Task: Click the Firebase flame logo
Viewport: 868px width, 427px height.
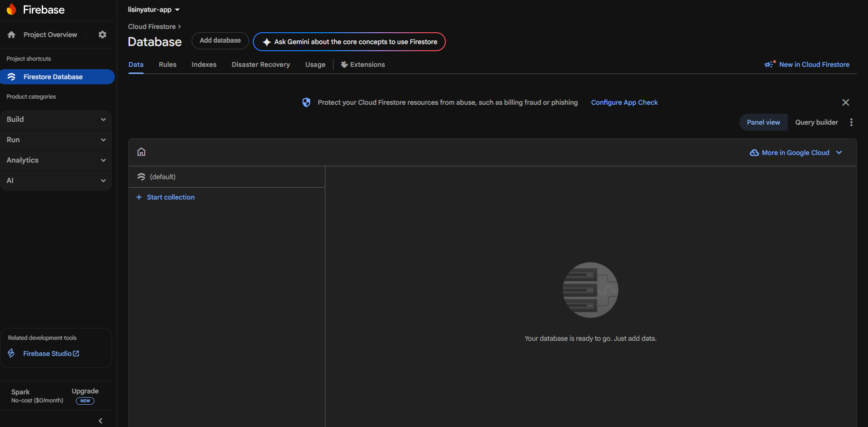Action: (x=11, y=9)
